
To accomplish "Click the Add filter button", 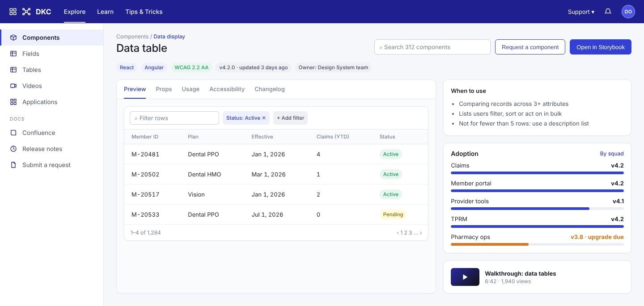I will click(290, 118).
